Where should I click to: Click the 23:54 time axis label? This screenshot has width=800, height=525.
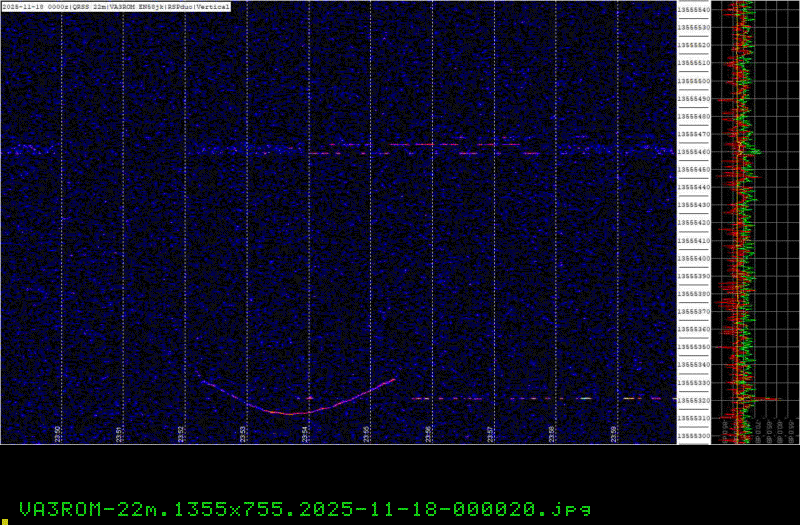pyautogui.click(x=305, y=432)
